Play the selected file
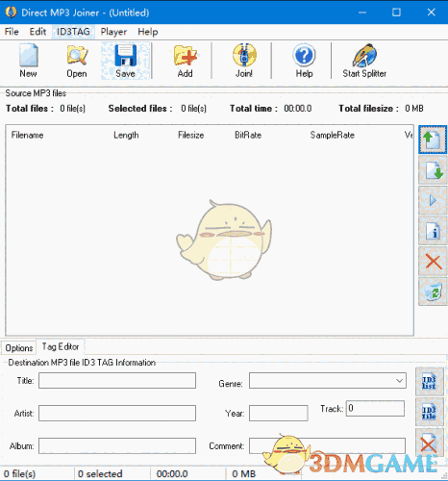Viewport: 448px width, 481px height. point(433,201)
